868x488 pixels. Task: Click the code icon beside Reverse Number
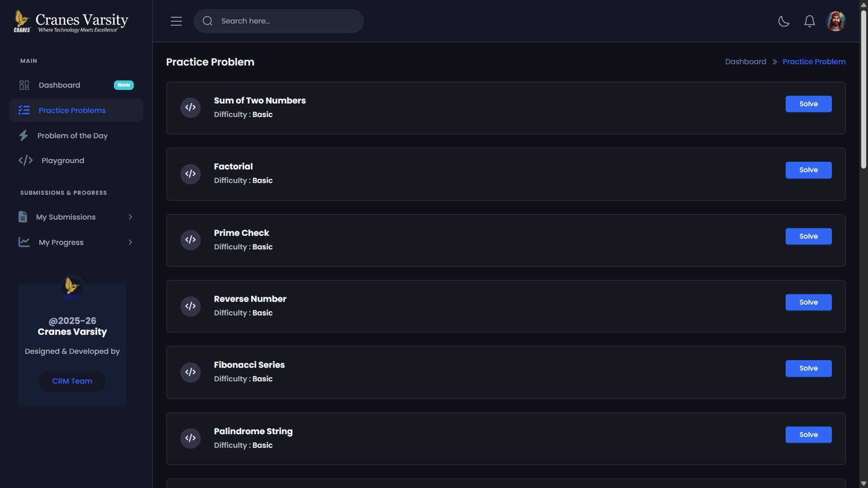tap(190, 306)
